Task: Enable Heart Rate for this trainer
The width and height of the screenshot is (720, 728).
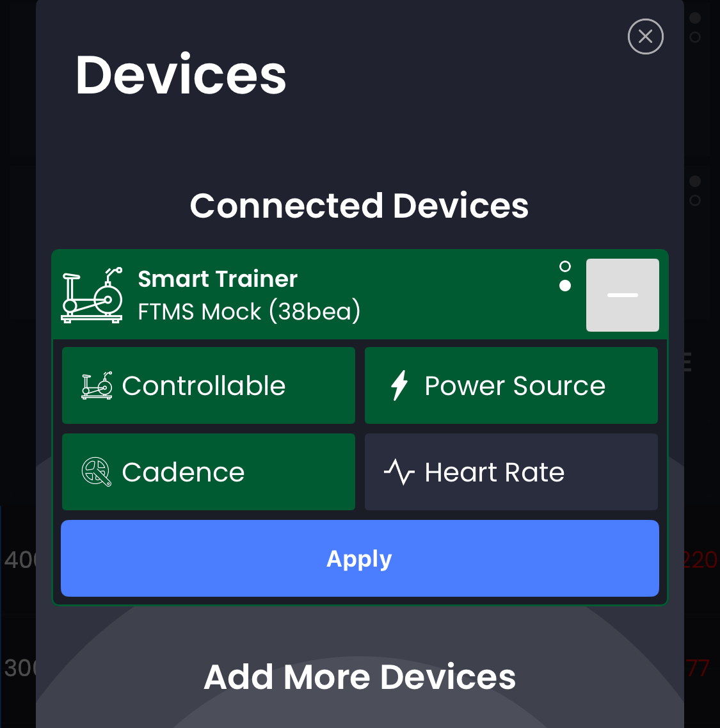Action: coord(511,472)
